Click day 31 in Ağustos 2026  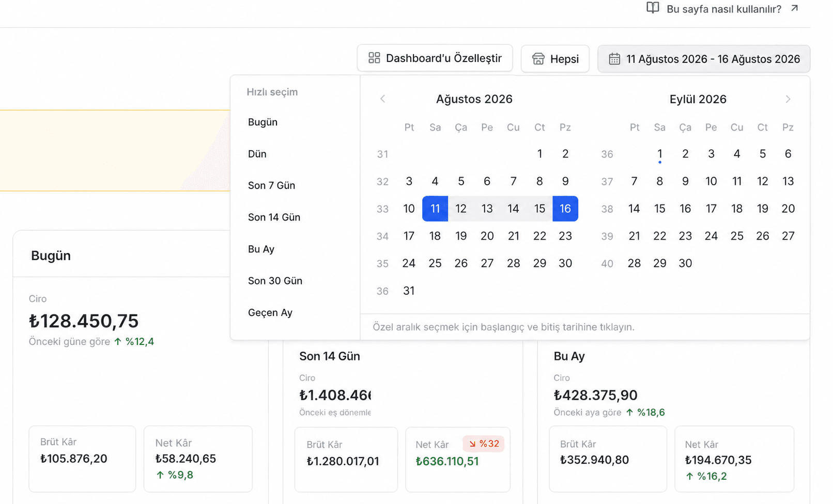point(409,291)
